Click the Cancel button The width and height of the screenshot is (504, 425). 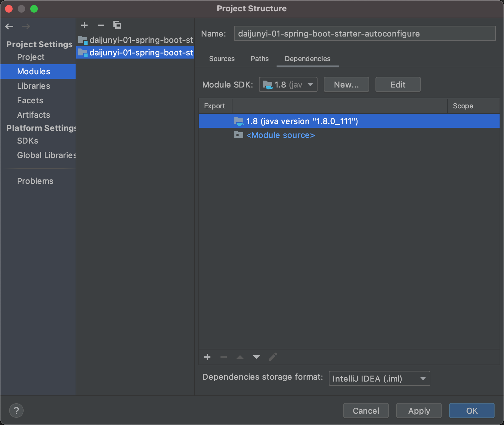pyautogui.click(x=366, y=411)
